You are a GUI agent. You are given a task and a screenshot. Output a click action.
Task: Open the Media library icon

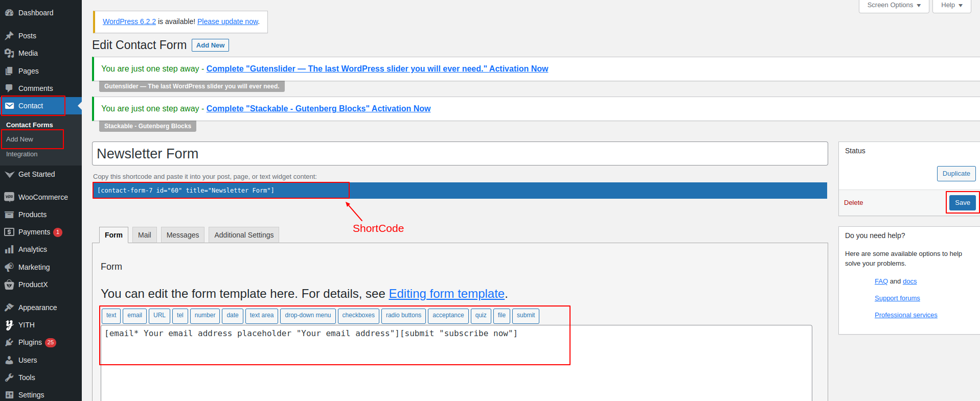pyautogui.click(x=9, y=53)
